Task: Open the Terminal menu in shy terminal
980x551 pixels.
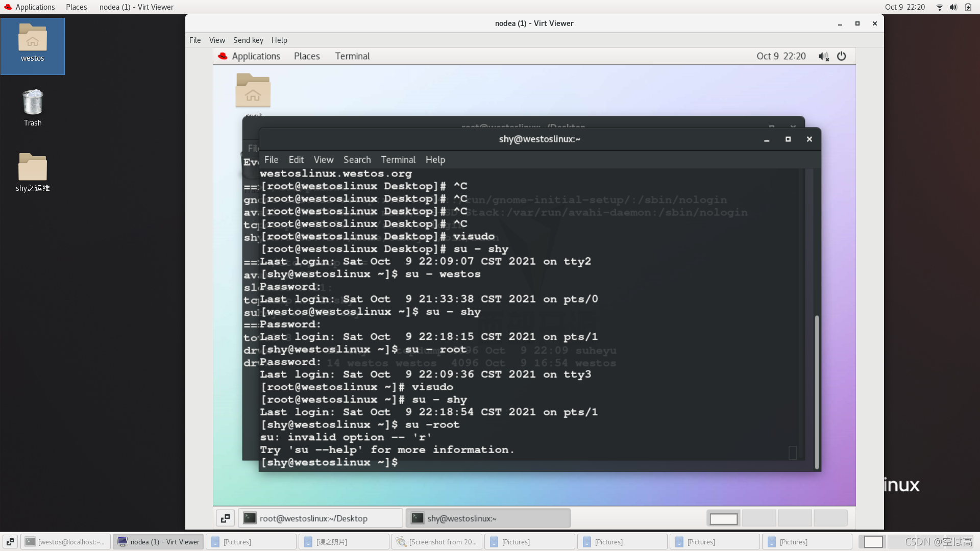Action: (x=398, y=160)
